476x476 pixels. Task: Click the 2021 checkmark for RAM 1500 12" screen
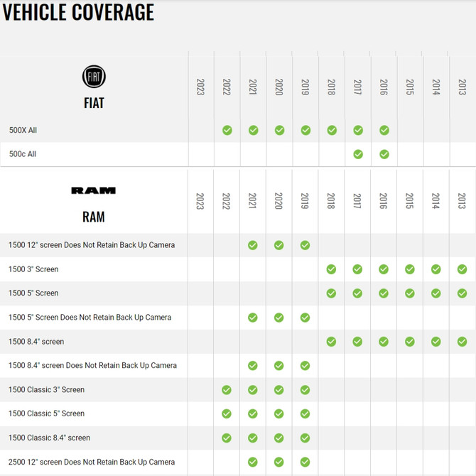[253, 245]
